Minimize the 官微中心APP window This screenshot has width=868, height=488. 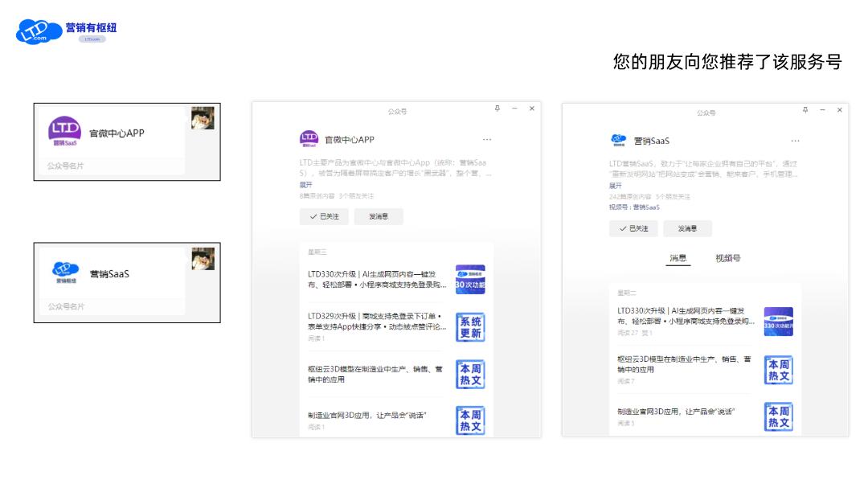(514, 109)
